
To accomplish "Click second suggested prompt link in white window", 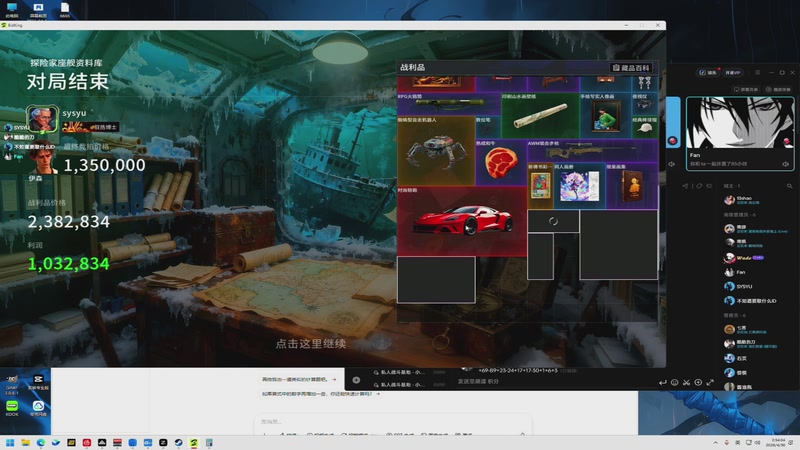I will click(x=320, y=394).
